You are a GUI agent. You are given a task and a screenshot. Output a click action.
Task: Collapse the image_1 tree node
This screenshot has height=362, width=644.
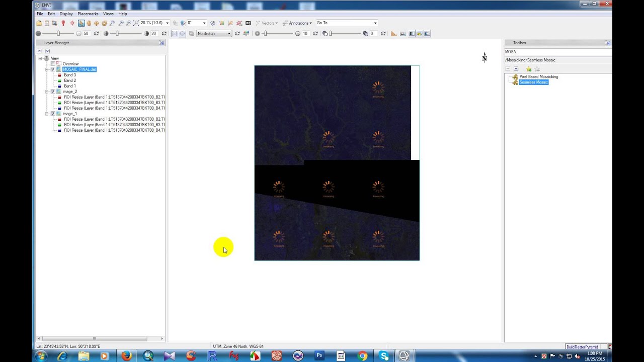tap(47, 114)
